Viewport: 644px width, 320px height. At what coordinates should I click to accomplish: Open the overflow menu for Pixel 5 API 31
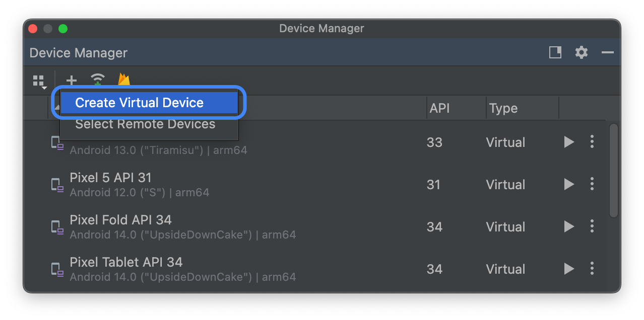tap(592, 184)
